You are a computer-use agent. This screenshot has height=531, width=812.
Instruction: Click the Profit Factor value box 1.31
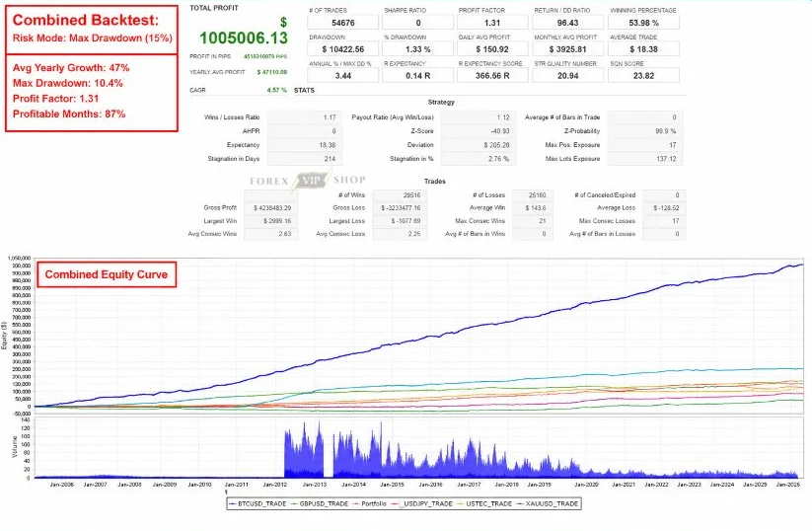(x=492, y=23)
